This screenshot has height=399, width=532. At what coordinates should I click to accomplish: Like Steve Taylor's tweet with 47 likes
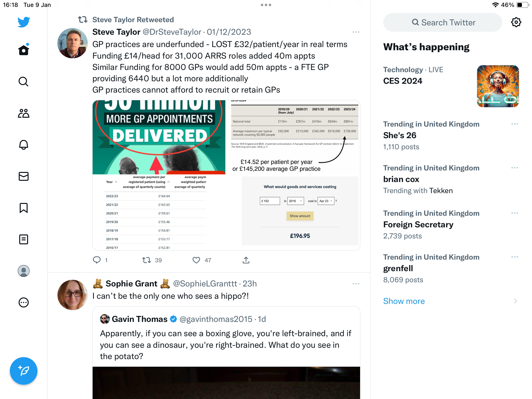[x=196, y=260]
